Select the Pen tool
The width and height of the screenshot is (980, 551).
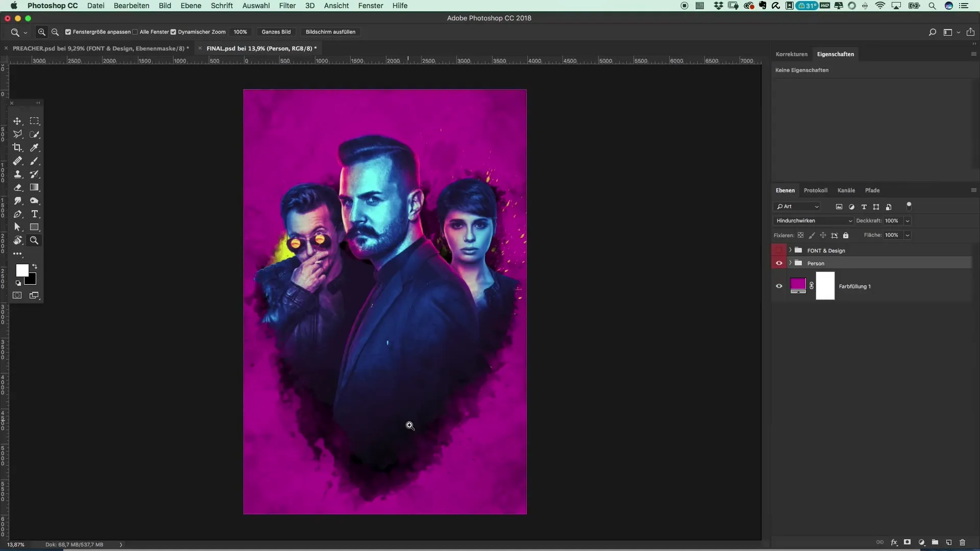point(17,214)
